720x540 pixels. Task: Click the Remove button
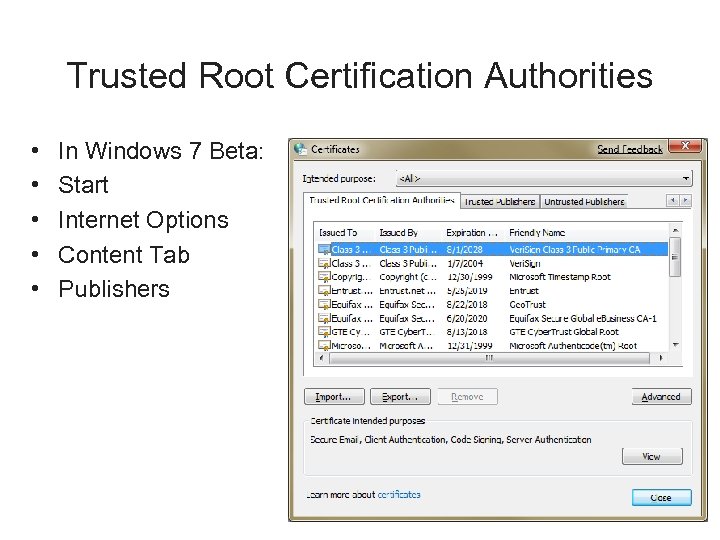[467, 397]
